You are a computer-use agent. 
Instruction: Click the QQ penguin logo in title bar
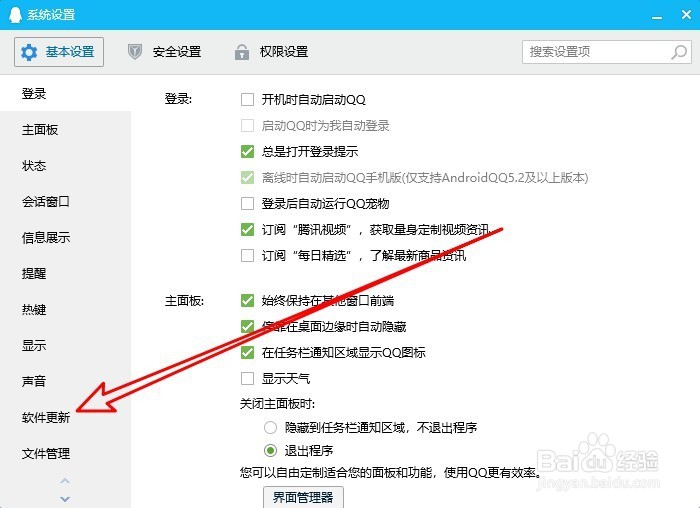(x=15, y=15)
